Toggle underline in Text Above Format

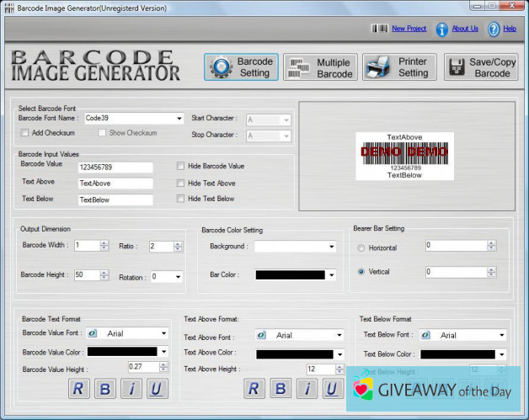pos(333,388)
